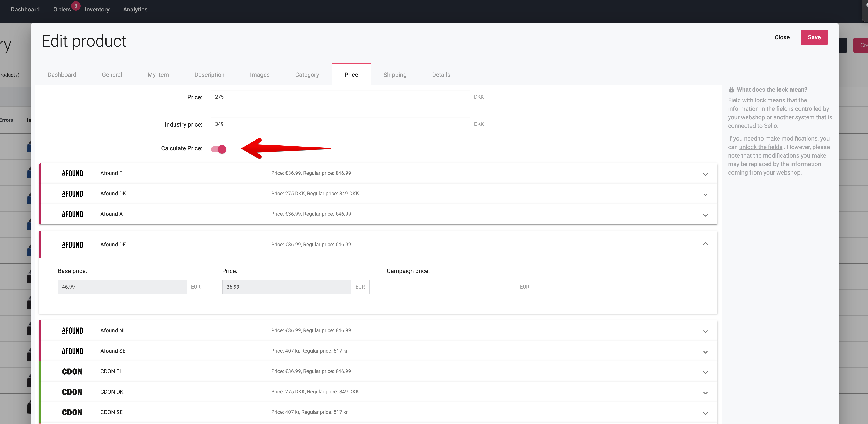Click the Afound FI marketplace name

112,173
